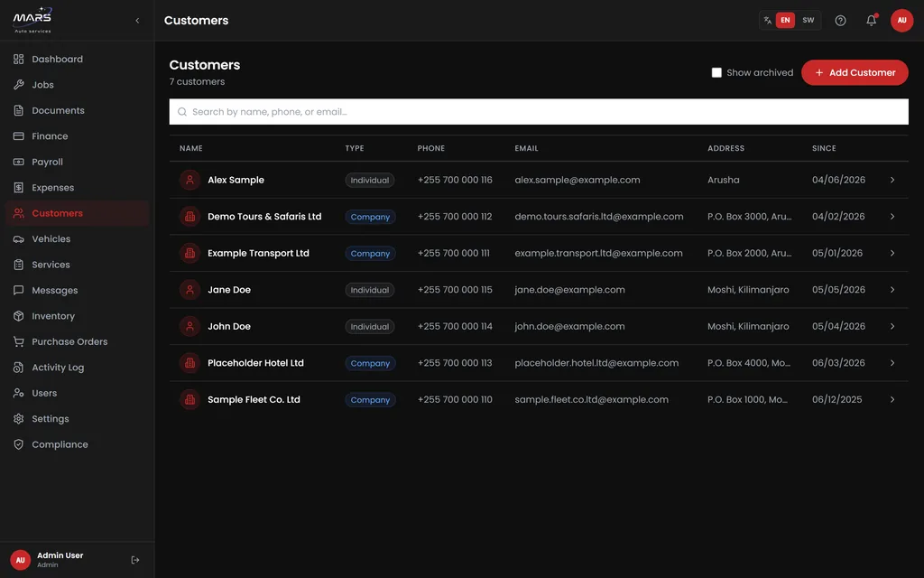Open Demo Tours & Safaris row chevron
Screen dimensions: 924x578
(x=892, y=217)
